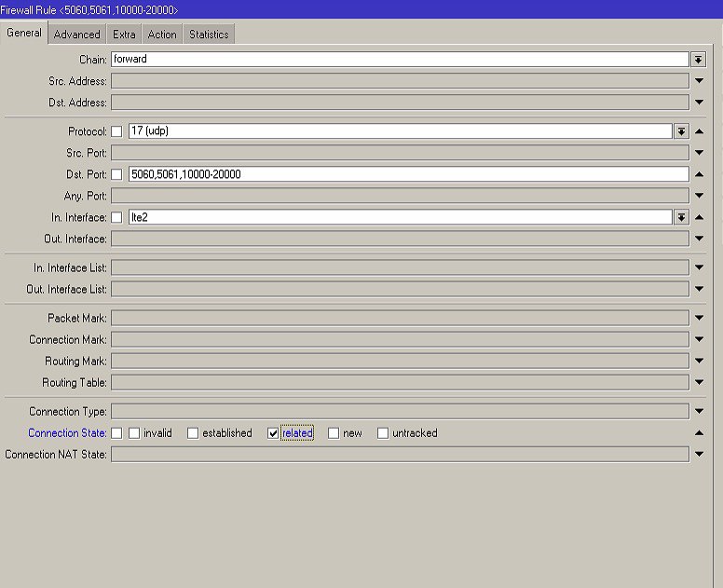Uncheck the related connection state
Image resolution: width=723 pixels, height=588 pixels.
point(273,433)
